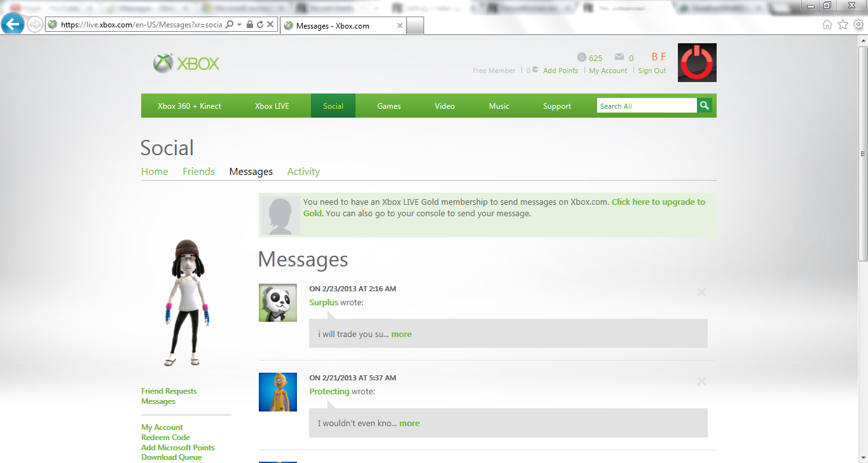Stop loading with the address bar X icon
The height and width of the screenshot is (463, 868).
270,24
